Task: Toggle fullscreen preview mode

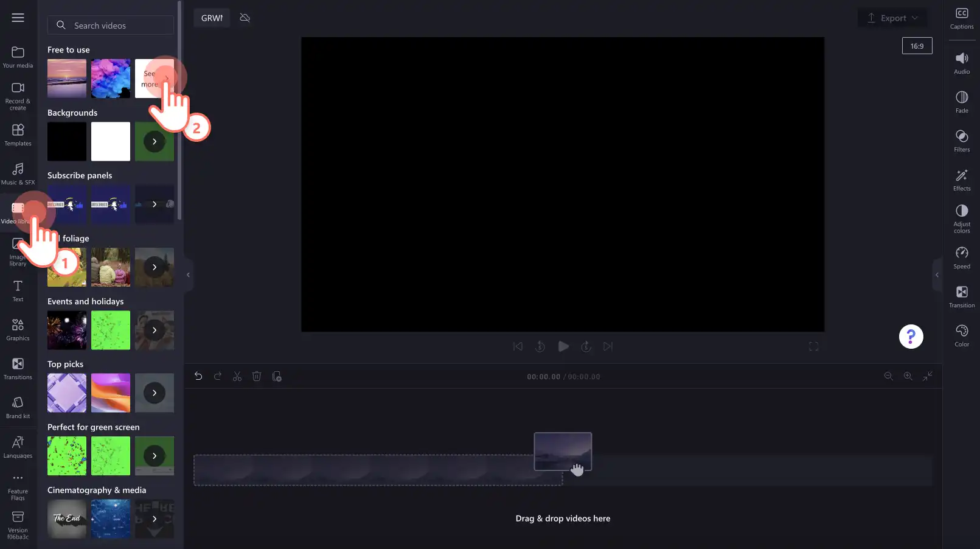Action: (x=813, y=346)
